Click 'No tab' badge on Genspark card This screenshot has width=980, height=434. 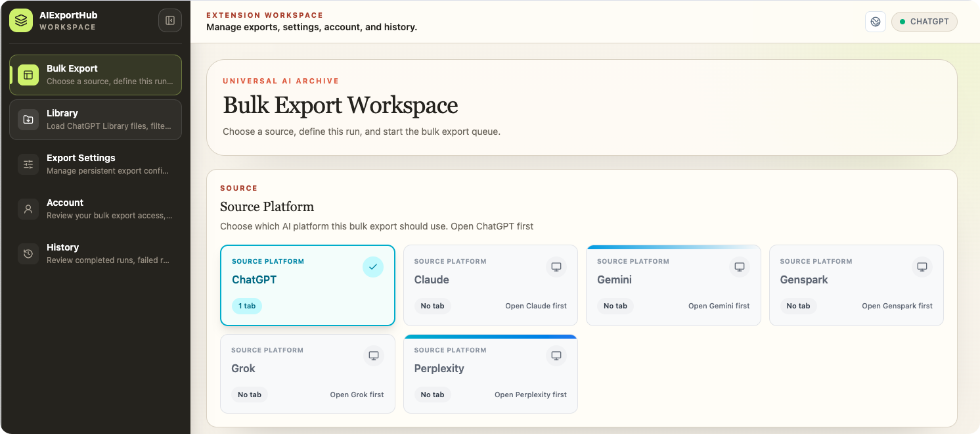[798, 306]
